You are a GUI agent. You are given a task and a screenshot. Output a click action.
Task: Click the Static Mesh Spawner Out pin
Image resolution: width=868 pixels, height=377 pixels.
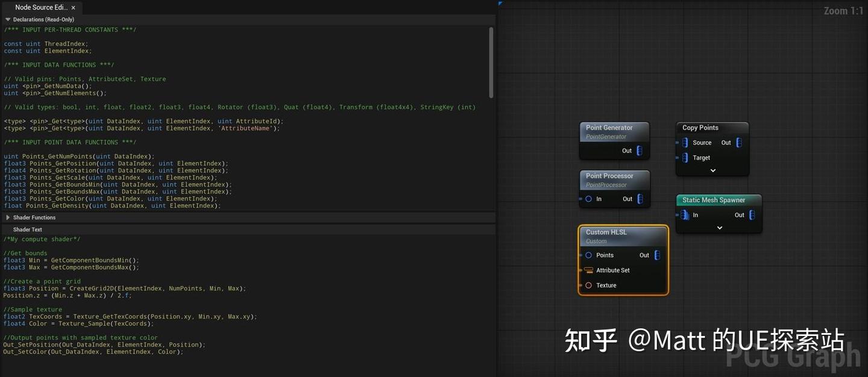(x=752, y=215)
